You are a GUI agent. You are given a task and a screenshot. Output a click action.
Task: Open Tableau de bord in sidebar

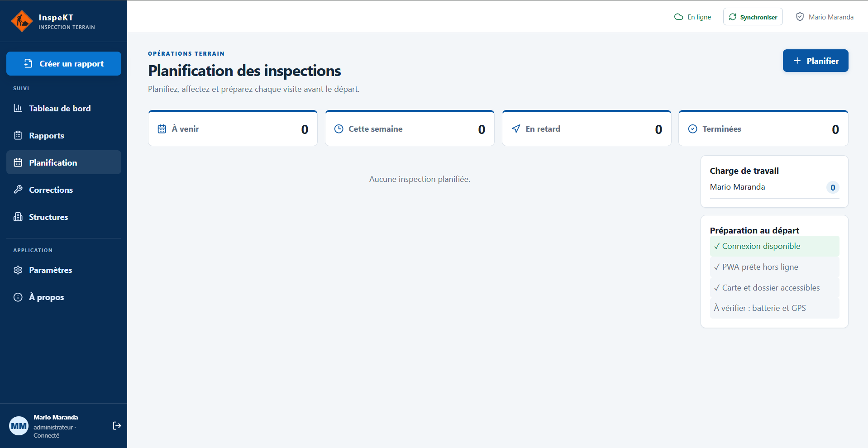[64, 108]
